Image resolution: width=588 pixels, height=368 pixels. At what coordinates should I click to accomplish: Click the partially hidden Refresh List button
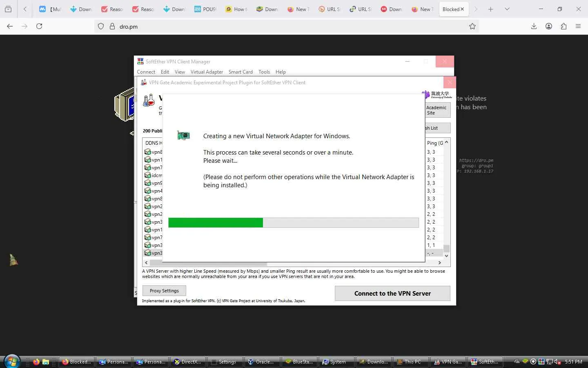[438, 128]
